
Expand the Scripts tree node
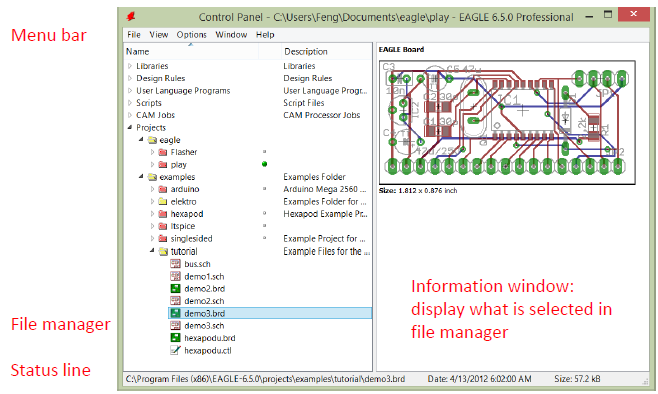tap(130, 103)
